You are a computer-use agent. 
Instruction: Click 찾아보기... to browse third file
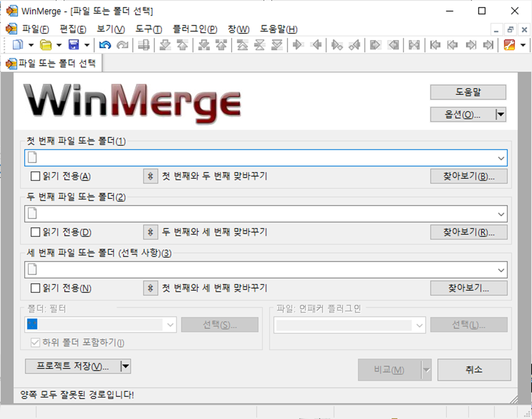point(469,288)
